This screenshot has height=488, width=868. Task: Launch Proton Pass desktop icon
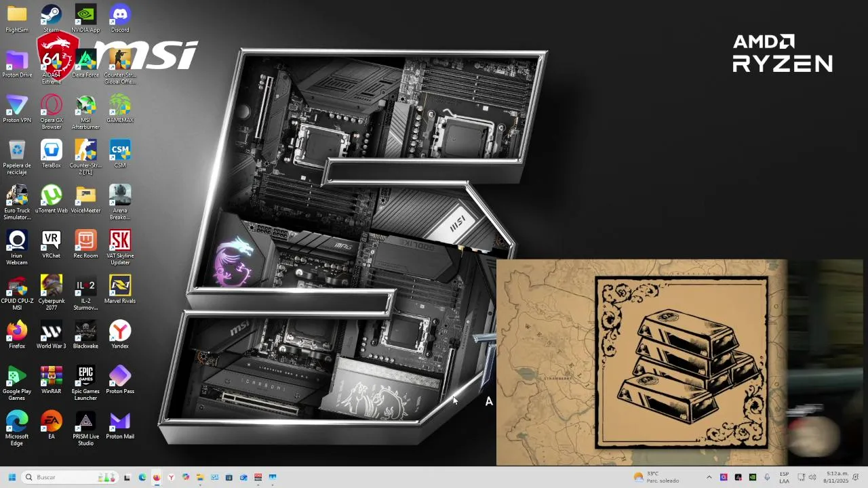(120, 380)
